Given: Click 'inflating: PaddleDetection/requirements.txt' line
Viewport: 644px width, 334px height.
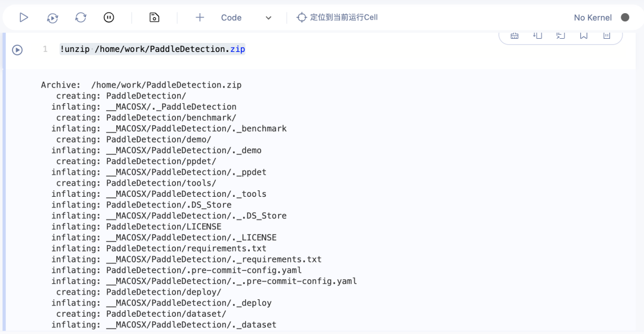Looking at the screenshot, I should point(159,249).
